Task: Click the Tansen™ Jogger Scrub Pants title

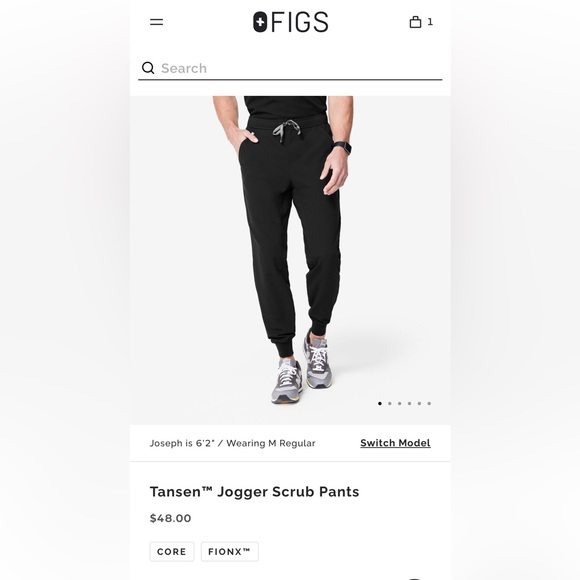Action: point(254,492)
